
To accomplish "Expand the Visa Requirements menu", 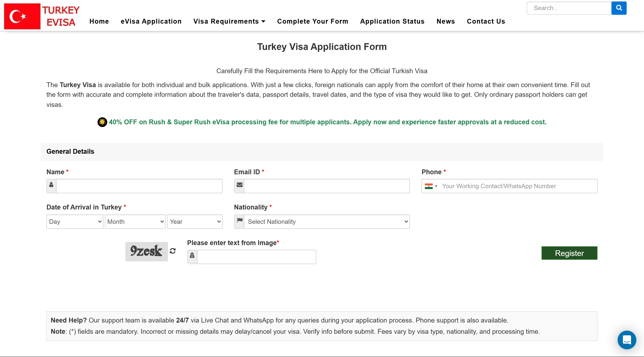I will (229, 21).
